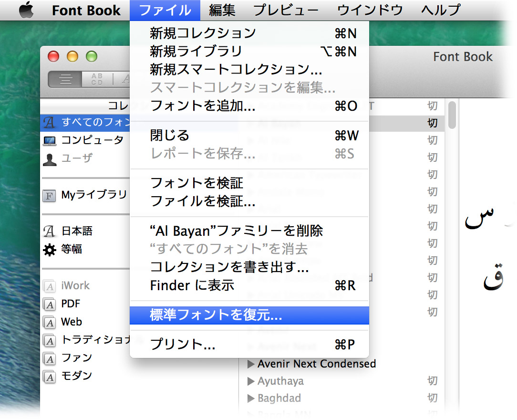The image size is (517, 420).
Task: Select ユーザ collection icon
Action: [50, 159]
